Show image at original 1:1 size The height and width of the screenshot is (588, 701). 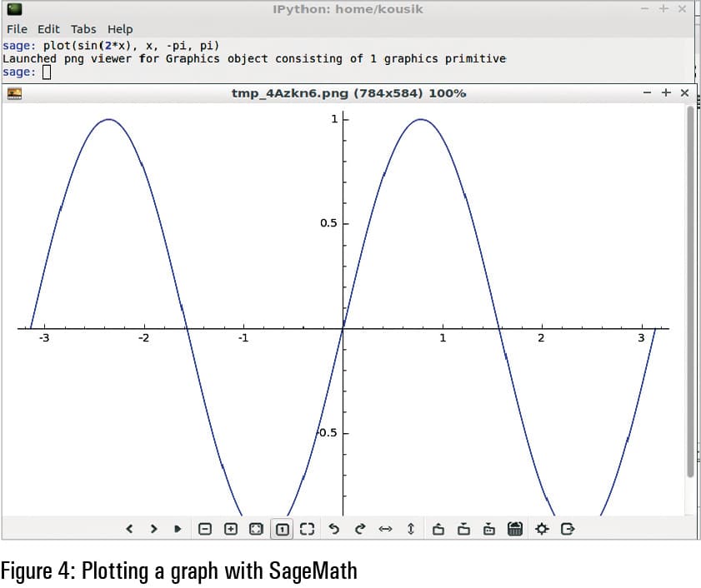coord(282,529)
